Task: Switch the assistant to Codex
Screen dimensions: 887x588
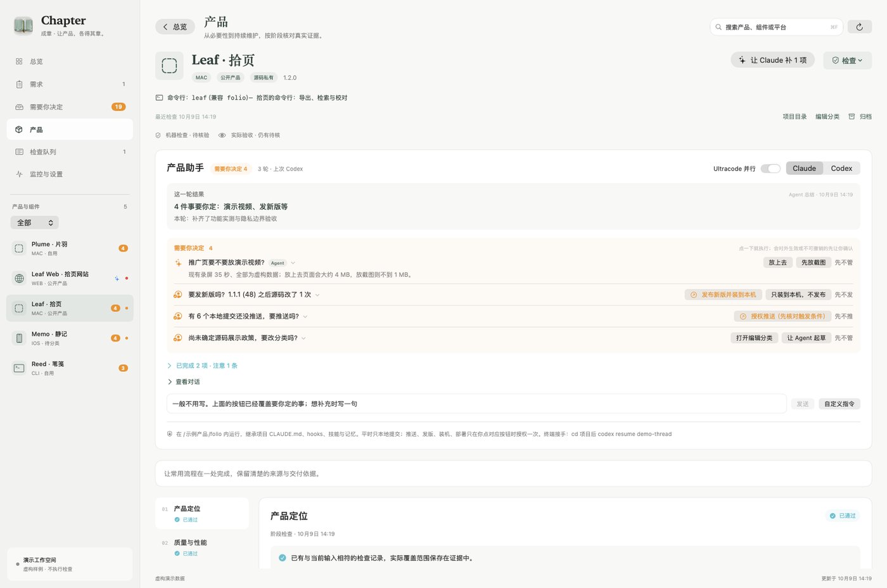Action: [841, 169]
